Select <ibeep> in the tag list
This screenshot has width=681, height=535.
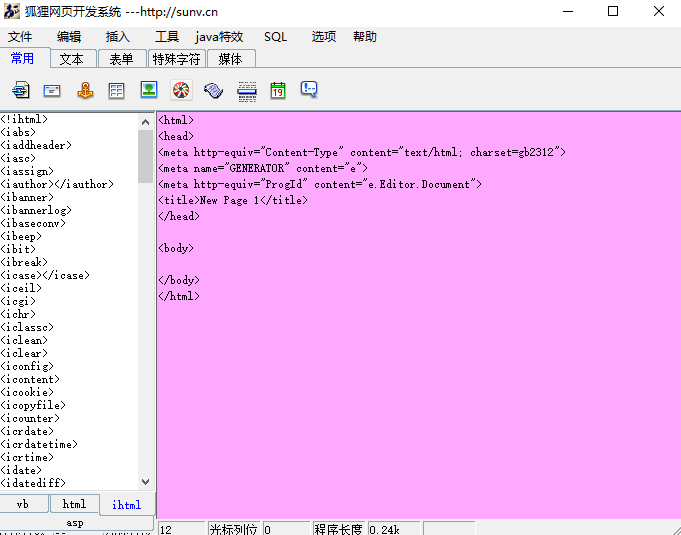[21, 236]
